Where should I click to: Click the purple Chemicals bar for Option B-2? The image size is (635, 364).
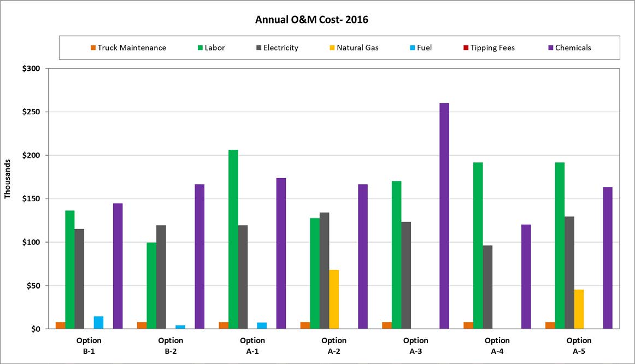click(x=199, y=256)
